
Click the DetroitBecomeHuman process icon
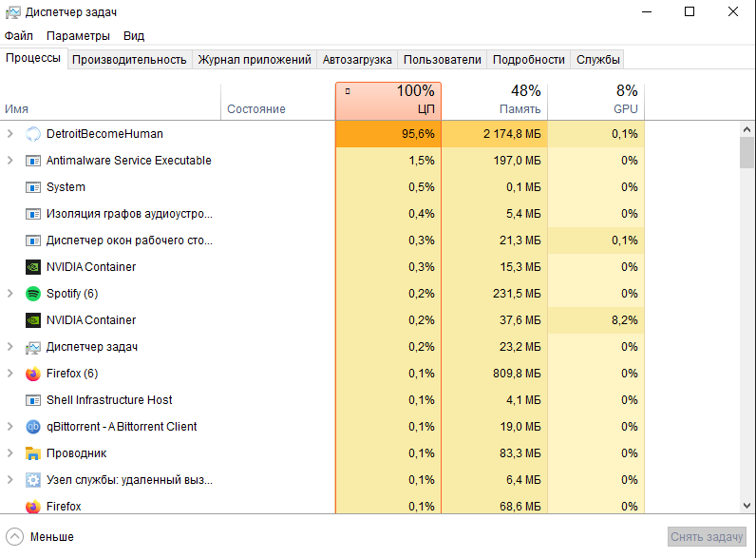point(33,134)
